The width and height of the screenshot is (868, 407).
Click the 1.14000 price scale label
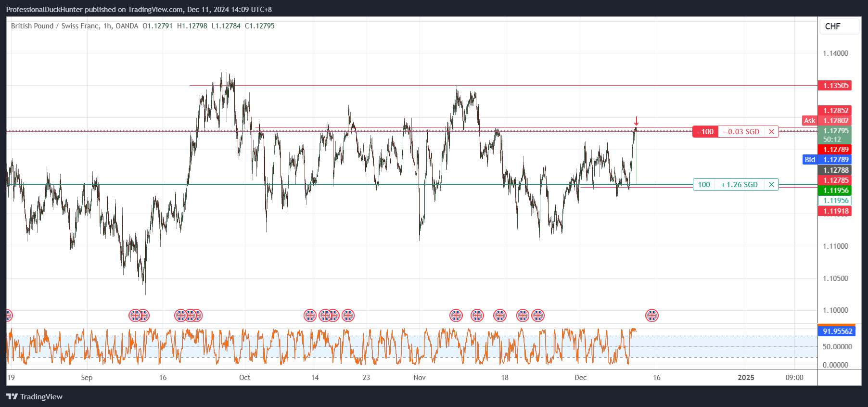(x=835, y=53)
